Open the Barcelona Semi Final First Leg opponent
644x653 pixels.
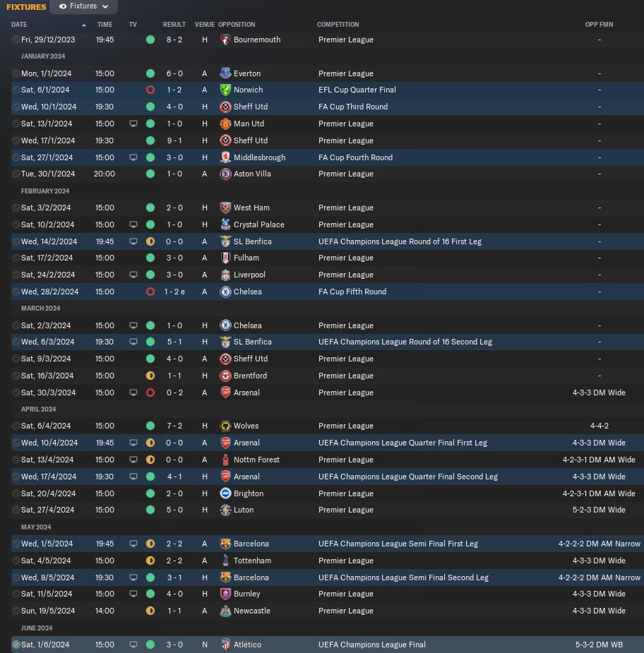coord(251,544)
